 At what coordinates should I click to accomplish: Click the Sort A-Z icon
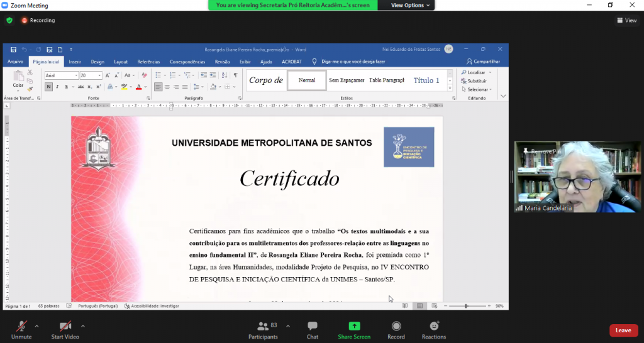point(225,75)
